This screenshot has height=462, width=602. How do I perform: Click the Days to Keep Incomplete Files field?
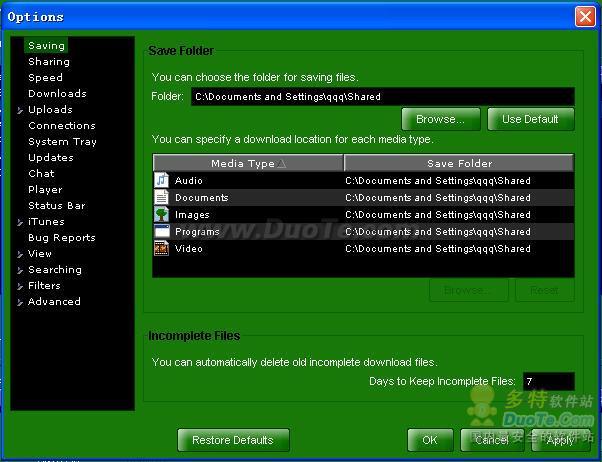(x=549, y=381)
